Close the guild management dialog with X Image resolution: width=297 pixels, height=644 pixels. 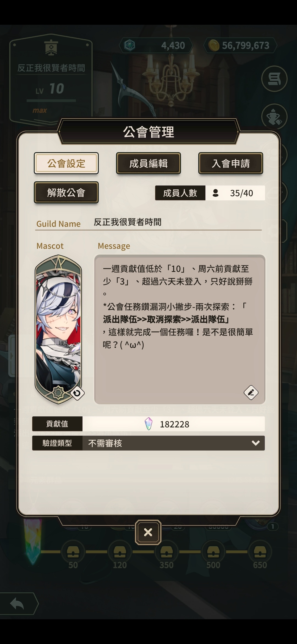pyautogui.click(x=148, y=532)
